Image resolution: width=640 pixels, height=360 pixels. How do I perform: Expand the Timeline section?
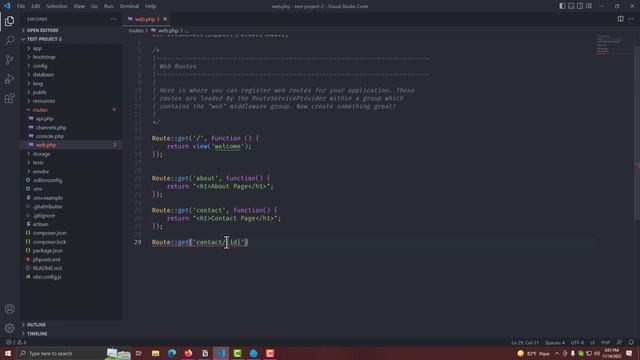[71, 333]
